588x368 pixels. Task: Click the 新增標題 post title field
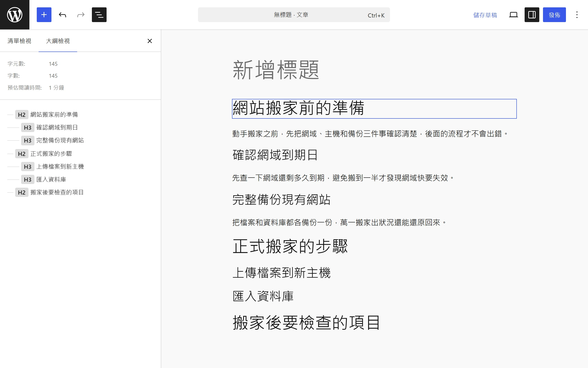374,70
